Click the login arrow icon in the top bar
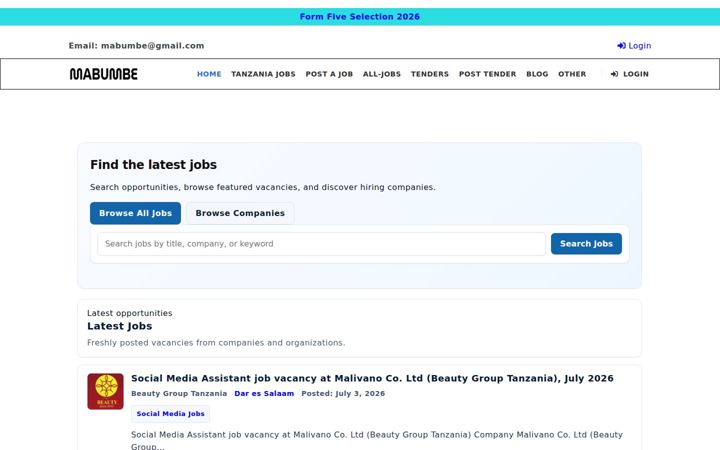720x450 pixels. (x=621, y=46)
